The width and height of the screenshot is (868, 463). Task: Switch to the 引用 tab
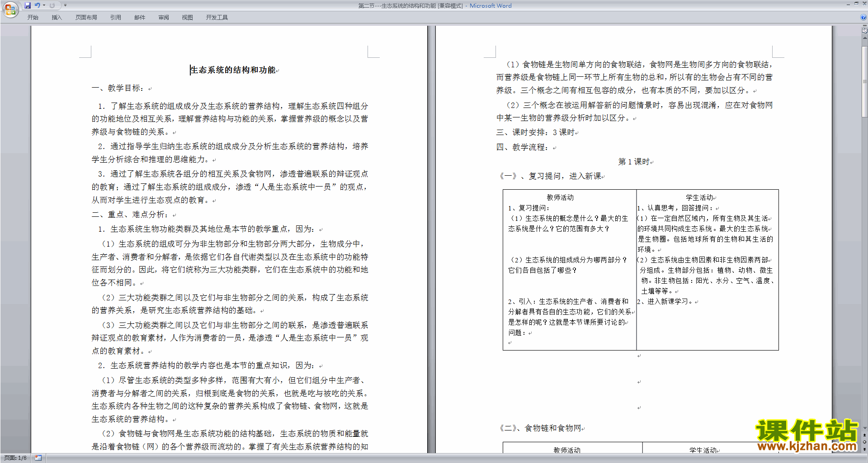click(116, 18)
